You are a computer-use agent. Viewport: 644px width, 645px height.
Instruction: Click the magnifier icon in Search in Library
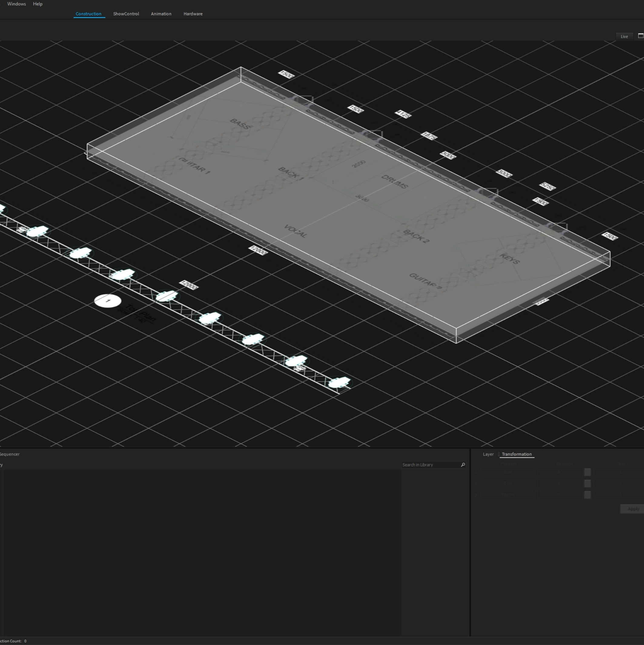(463, 465)
